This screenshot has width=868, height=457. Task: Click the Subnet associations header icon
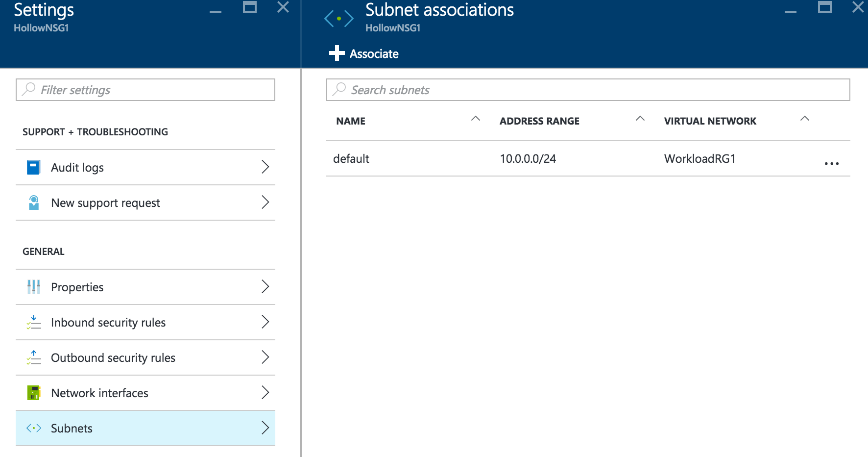click(338, 19)
